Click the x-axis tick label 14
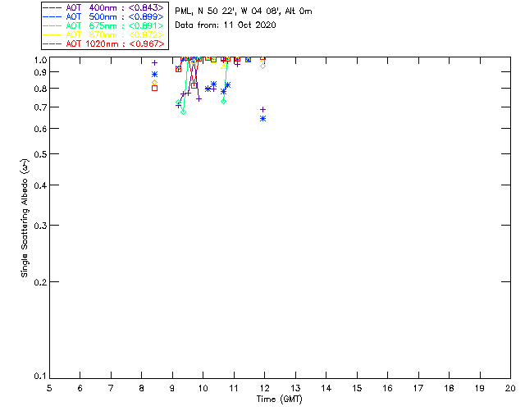Viewport: 525px width, 420px height. (326, 388)
